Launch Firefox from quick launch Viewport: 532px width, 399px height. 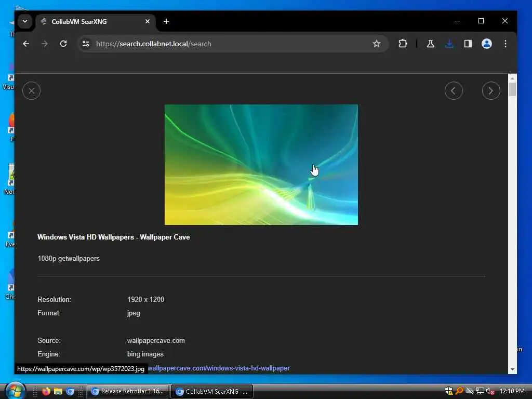[46, 391]
